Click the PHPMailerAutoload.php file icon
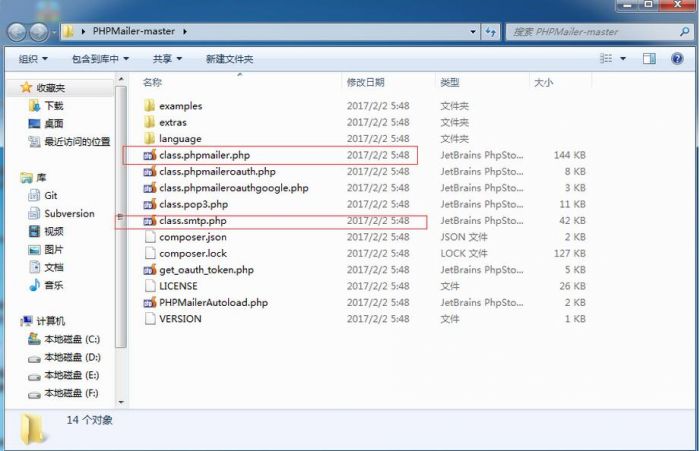700x451 pixels. coord(150,302)
